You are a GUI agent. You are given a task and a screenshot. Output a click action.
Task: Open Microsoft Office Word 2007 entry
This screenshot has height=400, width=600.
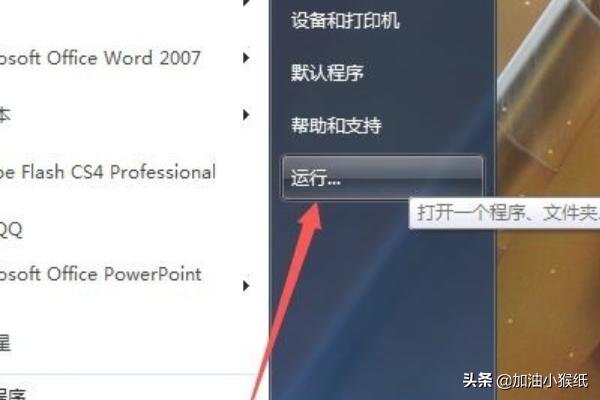[100, 58]
